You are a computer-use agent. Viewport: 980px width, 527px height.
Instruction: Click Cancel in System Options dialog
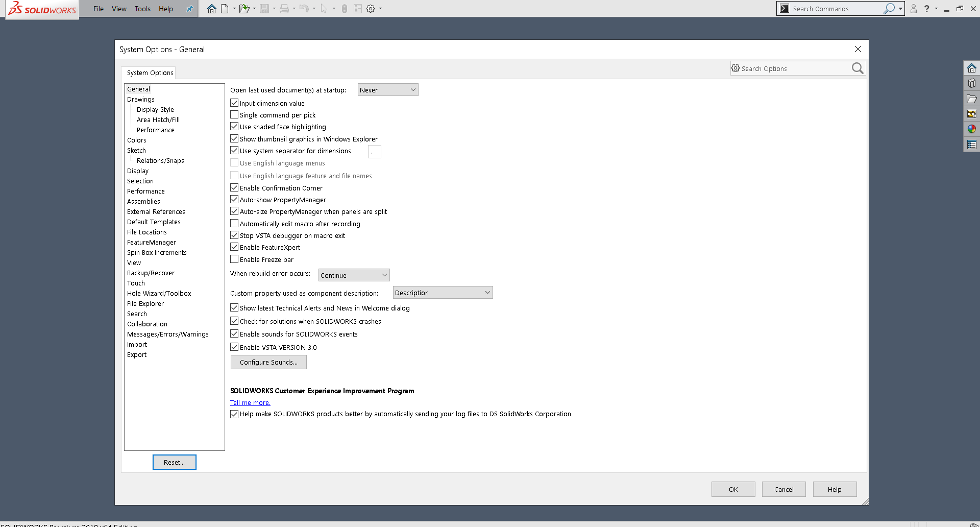pyautogui.click(x=784, y=489)
